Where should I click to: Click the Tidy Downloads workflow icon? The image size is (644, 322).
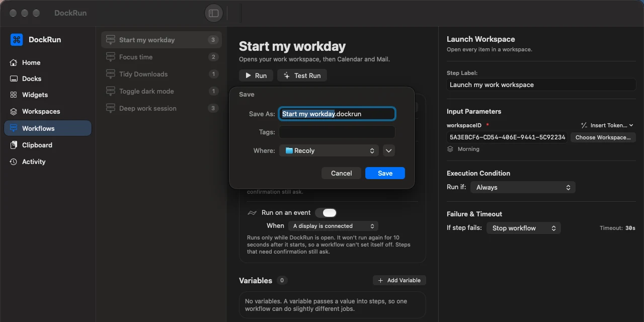pos(110,74)
